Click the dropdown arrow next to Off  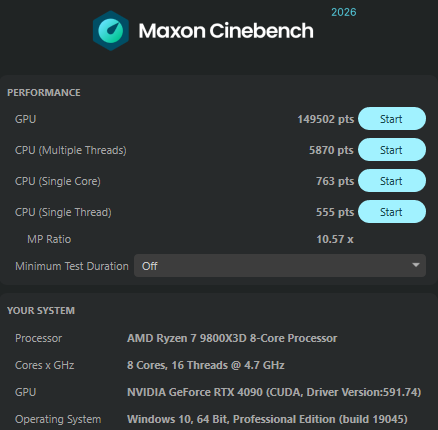[x=415, y=265]
